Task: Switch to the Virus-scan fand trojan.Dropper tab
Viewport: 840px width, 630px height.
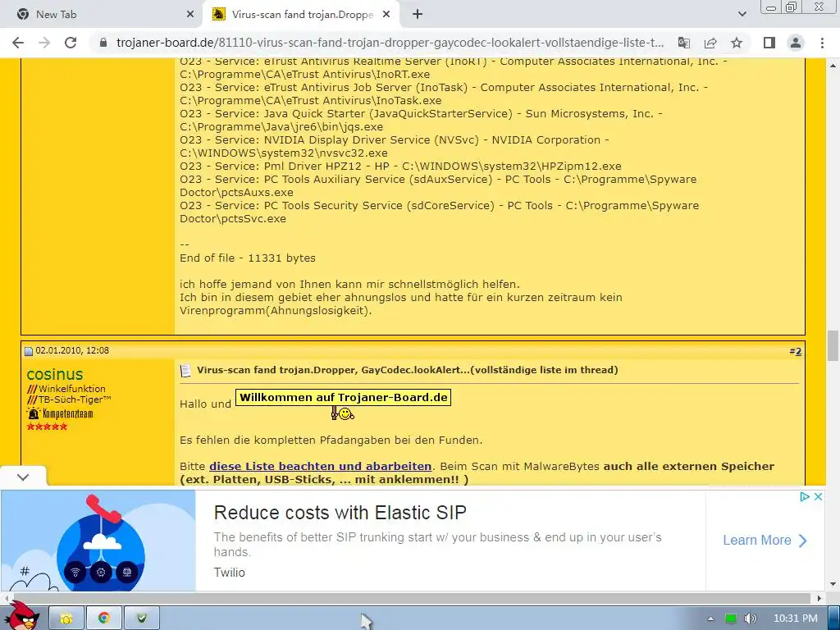Action: tap(300, 15)
